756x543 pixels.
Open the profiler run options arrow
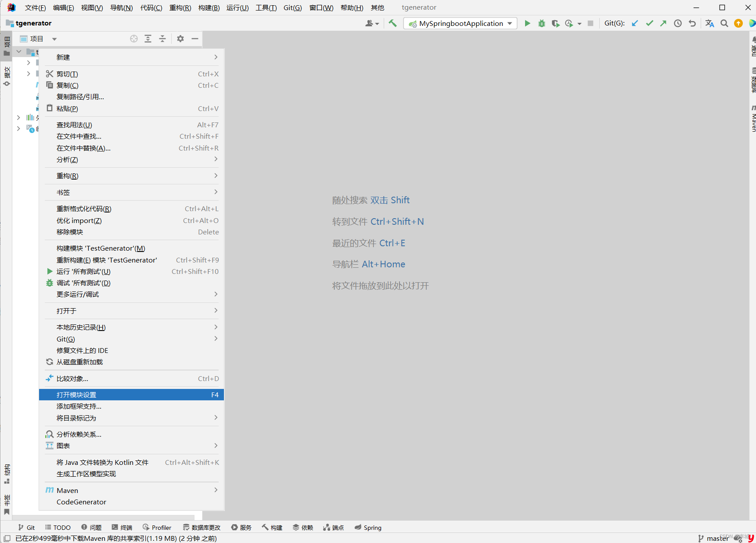coord(580,24)
